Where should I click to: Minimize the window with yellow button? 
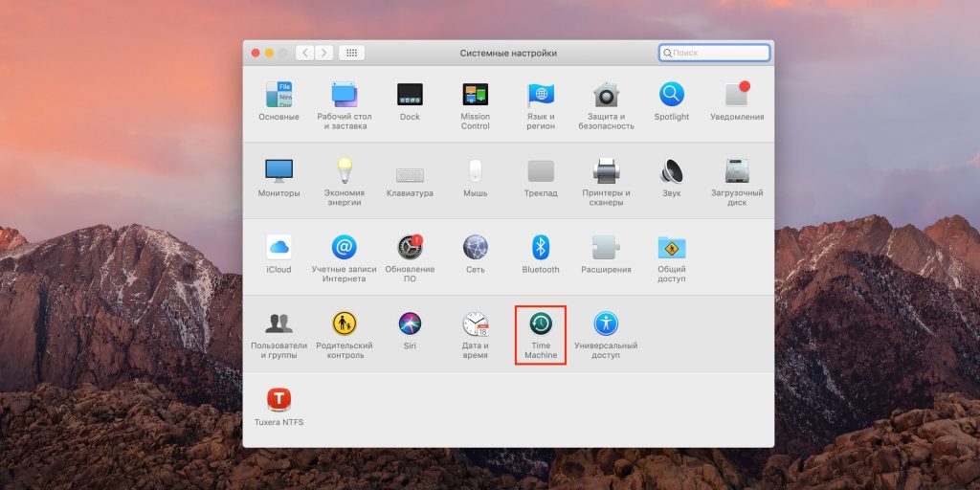pos(269,54)
